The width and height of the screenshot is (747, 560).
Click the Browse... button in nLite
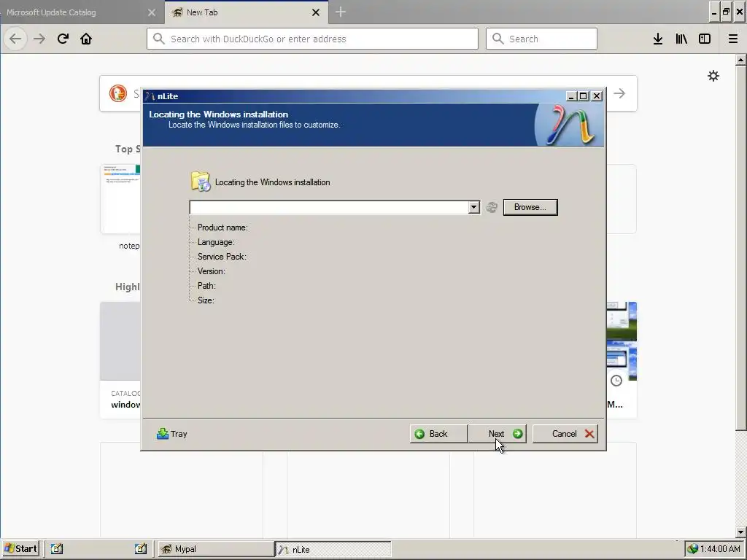(x=530, y=207)
